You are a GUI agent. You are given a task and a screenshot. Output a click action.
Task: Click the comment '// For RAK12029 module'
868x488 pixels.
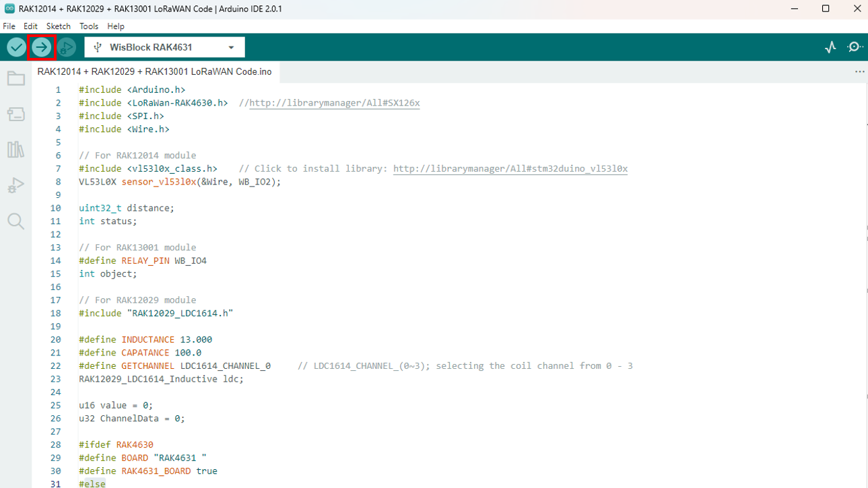coord(137,300)
